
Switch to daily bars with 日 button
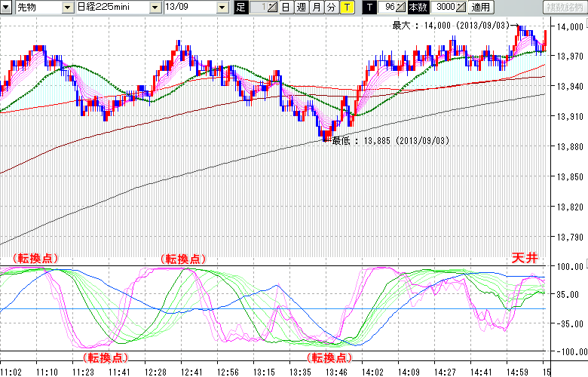coord(285,8)
